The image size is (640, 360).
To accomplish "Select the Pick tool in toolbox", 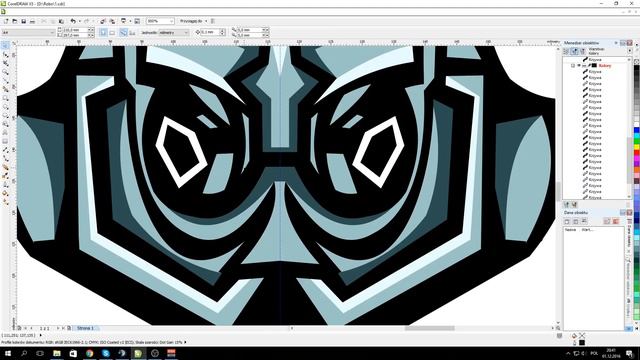I will tap(5, 46).
